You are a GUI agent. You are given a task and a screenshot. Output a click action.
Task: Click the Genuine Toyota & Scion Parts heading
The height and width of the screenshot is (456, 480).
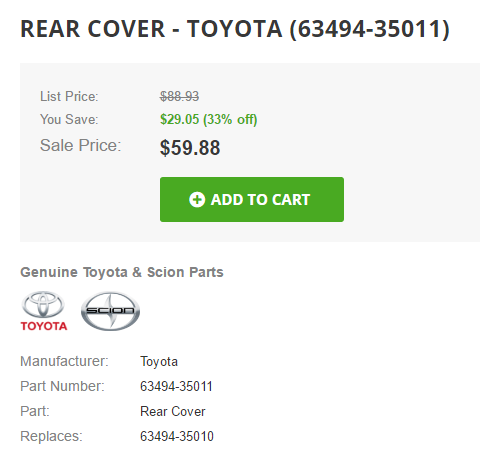pyautogui.click(x=122, y=272)
